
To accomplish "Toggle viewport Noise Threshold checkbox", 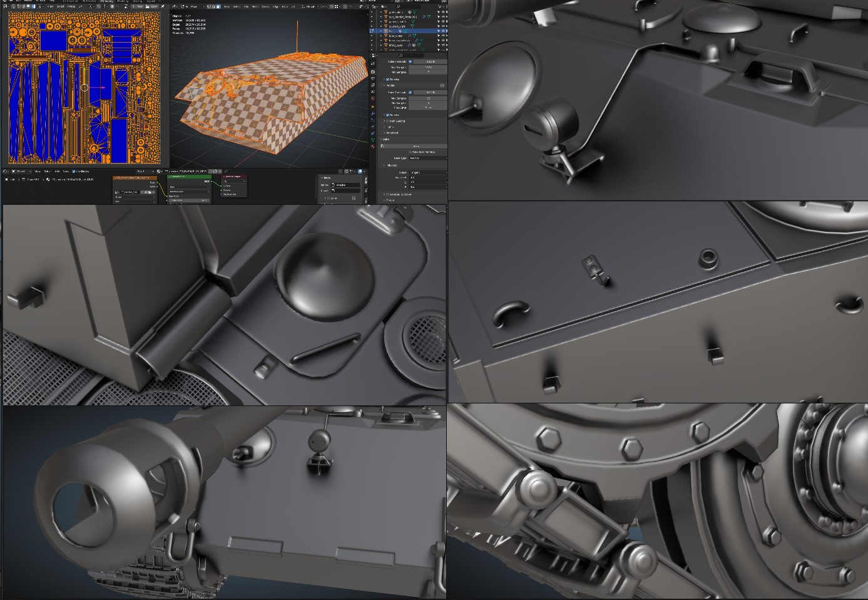I will point(410,61).
